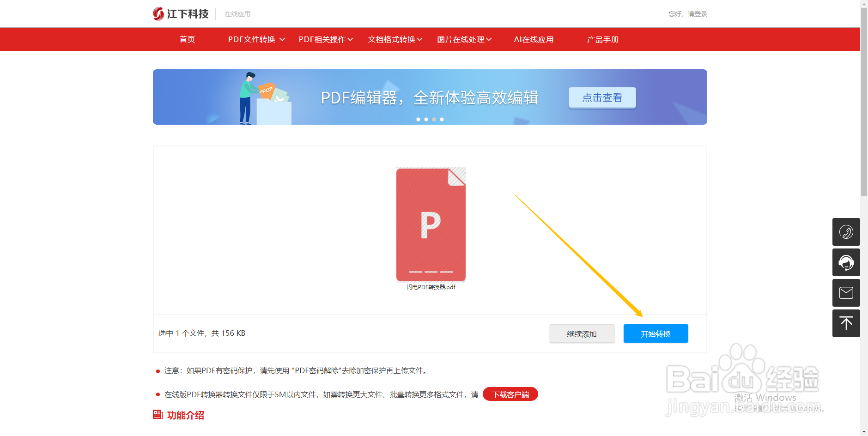The image size is (868, 436).
Task: Click the red 功能介绍 section icon
Action: [x=157, y=415]
